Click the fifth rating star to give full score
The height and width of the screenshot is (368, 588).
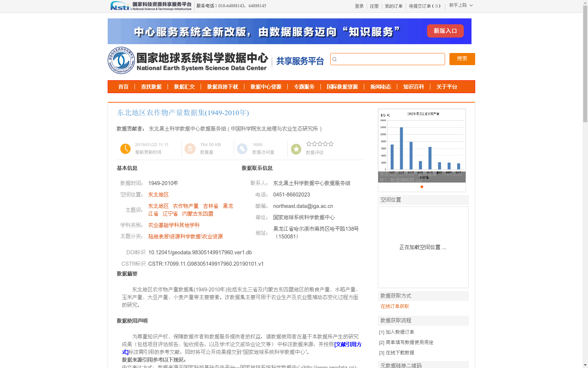click(331, 144)
